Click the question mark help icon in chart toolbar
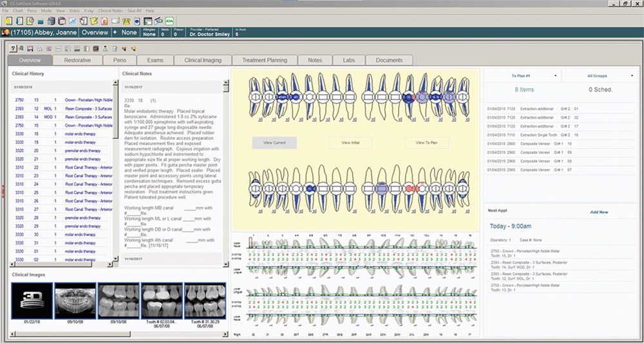 (13, 48)
